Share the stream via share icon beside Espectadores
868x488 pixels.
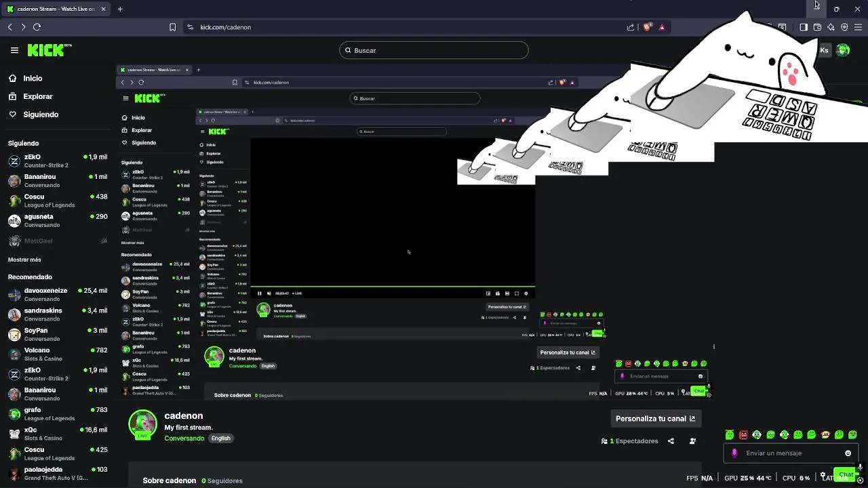pos(671,441)
